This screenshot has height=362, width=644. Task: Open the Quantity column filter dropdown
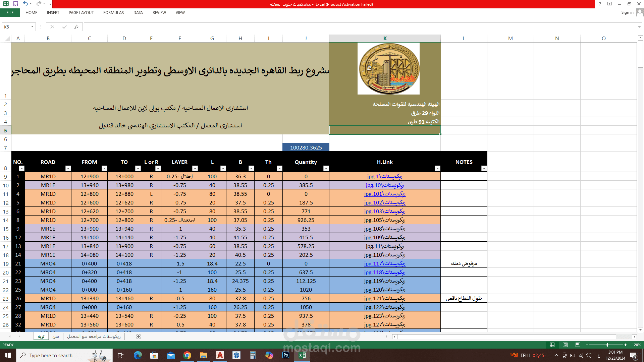326,168
